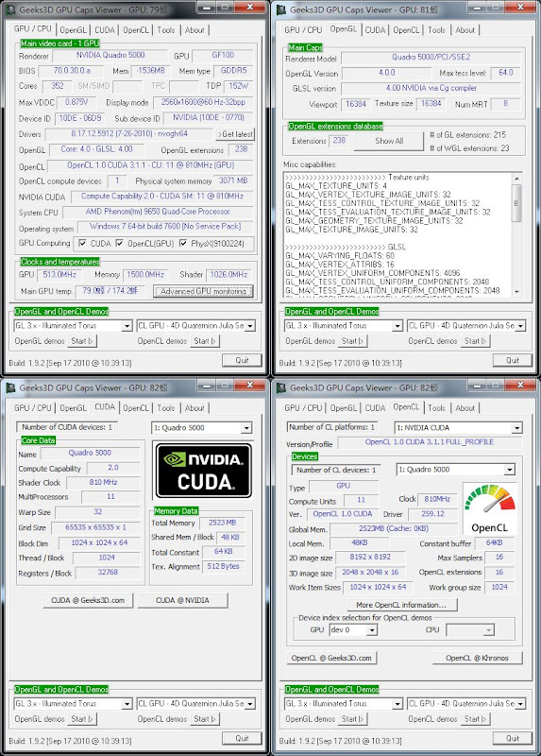The width and height of the screenshot is (541, 756).
Task: Click app icon in OpenCL window title bar
Action: point(281,387)
